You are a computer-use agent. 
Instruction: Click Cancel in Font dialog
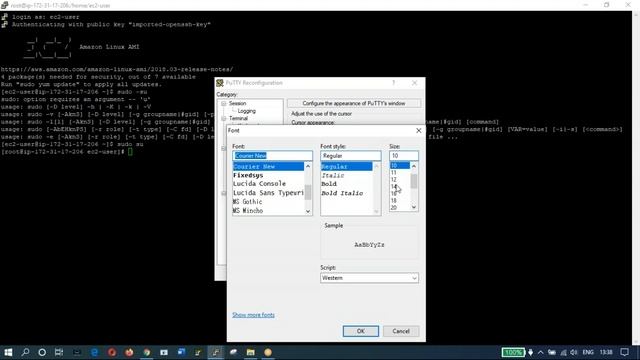tap(401, 331)
